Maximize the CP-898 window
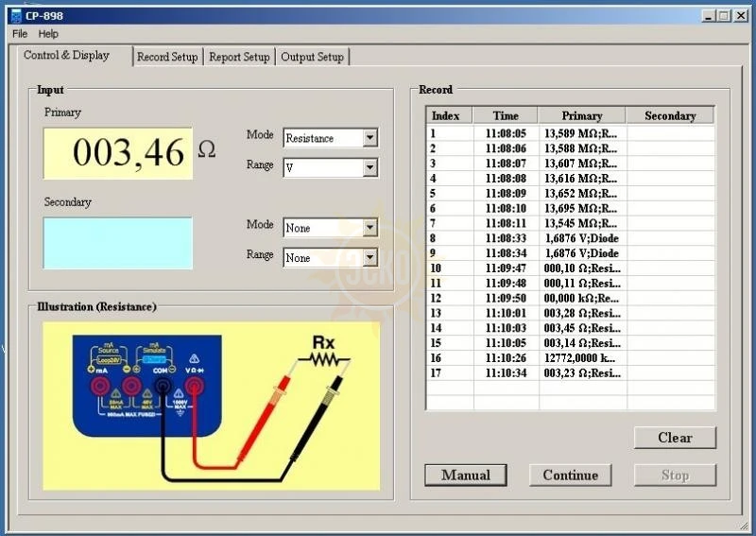Screen dimensions: 756x536 pyautogui.click(x=724, y=15)
